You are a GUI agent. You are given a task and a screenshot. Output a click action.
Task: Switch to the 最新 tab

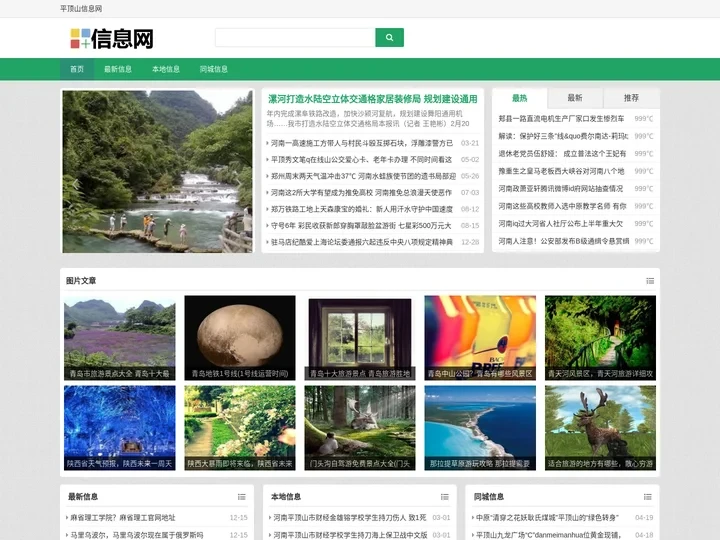click(575, 98)
